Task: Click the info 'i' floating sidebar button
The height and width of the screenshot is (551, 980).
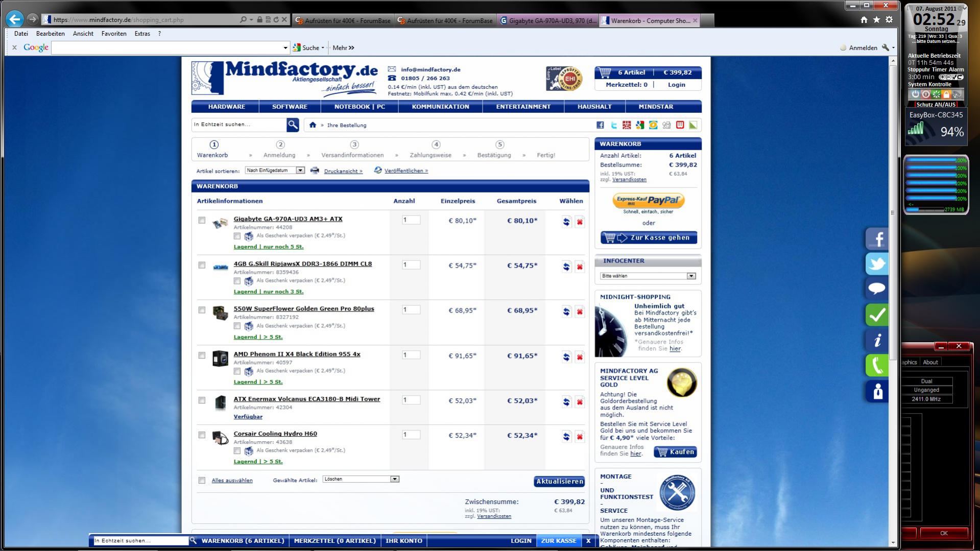Action: (x=877, y=340)
